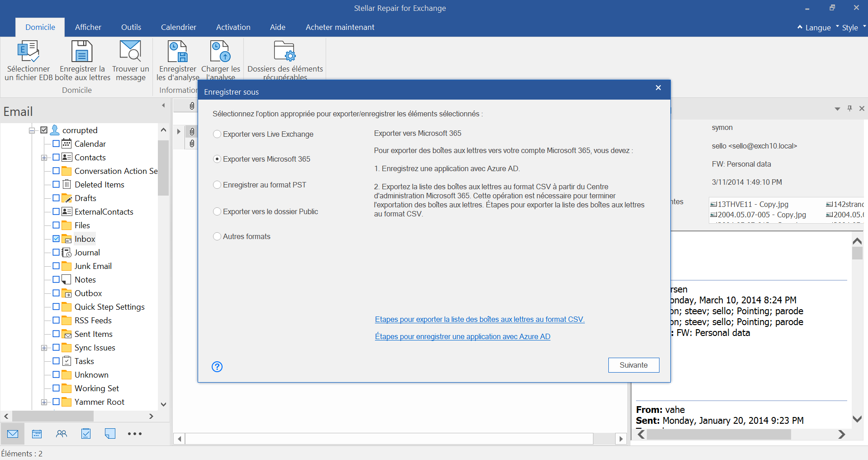Switch to Tasks view in bottom bar
Image resolution: width=868 pixels, height=460 pixels.
coord(86,434)
